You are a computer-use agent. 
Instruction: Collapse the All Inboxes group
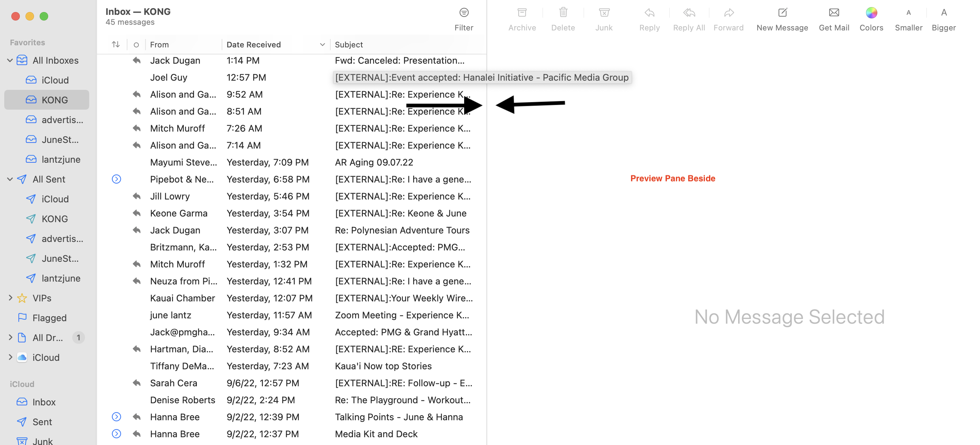(10, 60)
